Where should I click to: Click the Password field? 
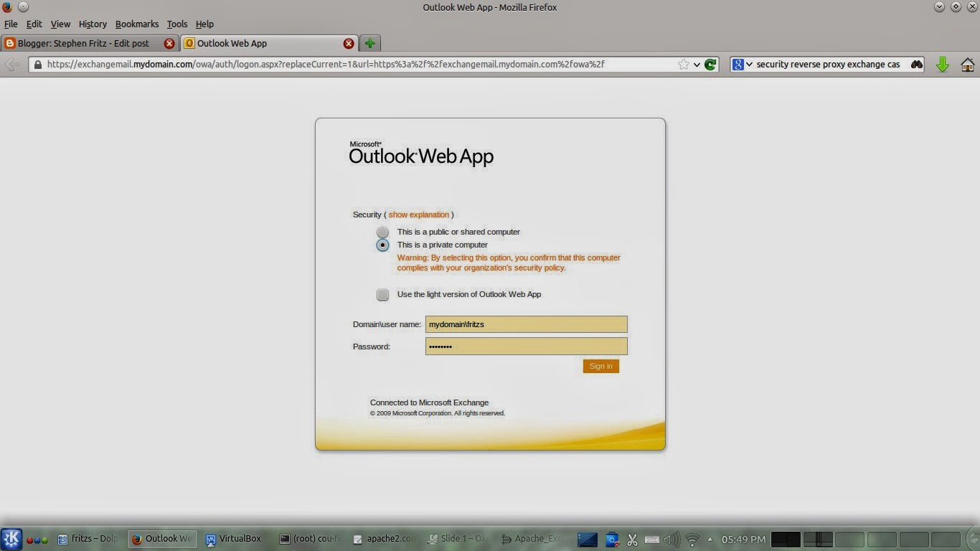[527, 347]
